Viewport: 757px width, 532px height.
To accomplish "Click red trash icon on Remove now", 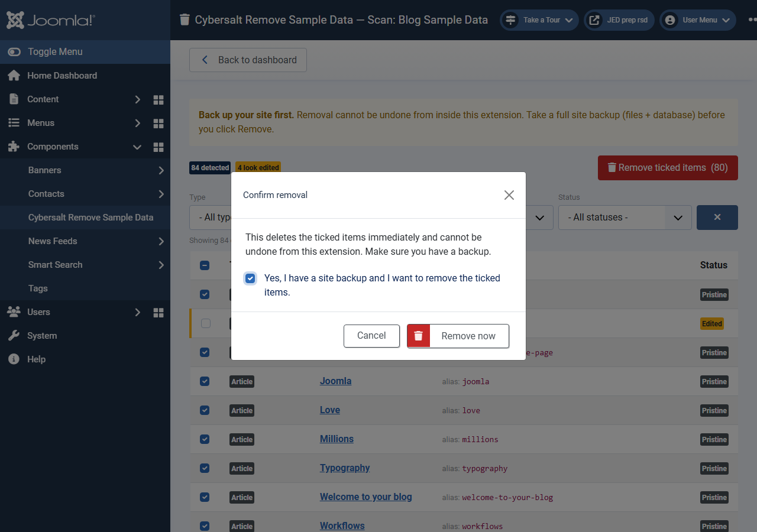I will 419,336.
